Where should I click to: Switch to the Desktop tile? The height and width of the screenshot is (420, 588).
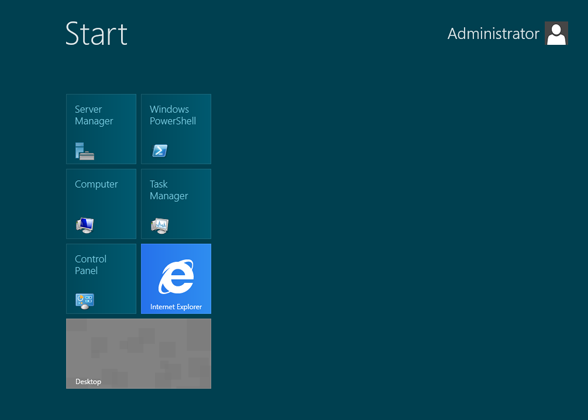pos(138,354)
